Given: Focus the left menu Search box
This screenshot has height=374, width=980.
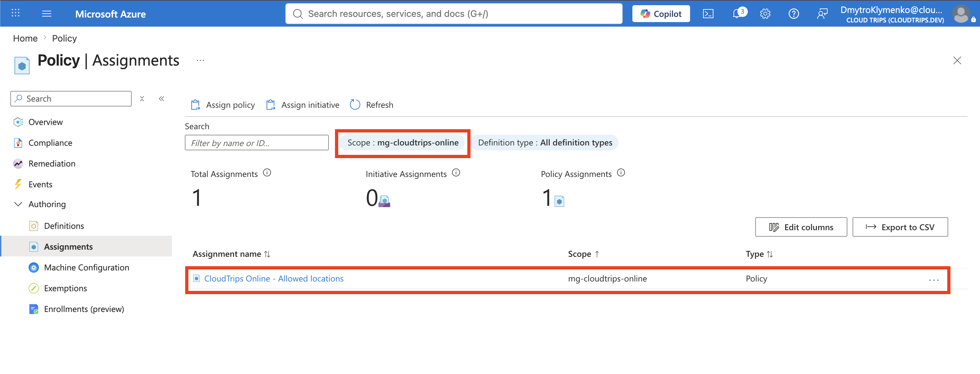Looking at the screenshot, I should (71, 99).
